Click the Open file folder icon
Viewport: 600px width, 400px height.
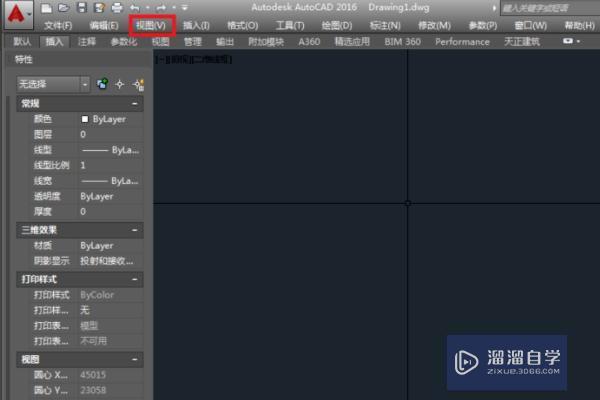[64, 8]
